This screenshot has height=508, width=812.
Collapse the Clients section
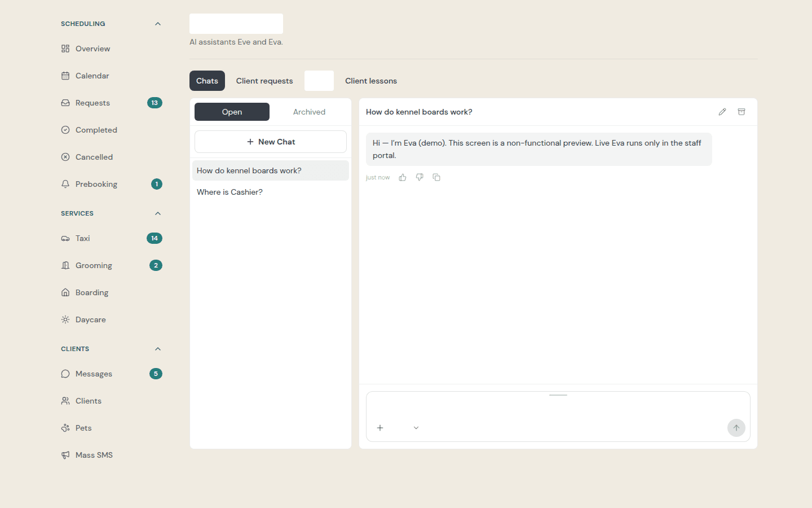(158, 349)
